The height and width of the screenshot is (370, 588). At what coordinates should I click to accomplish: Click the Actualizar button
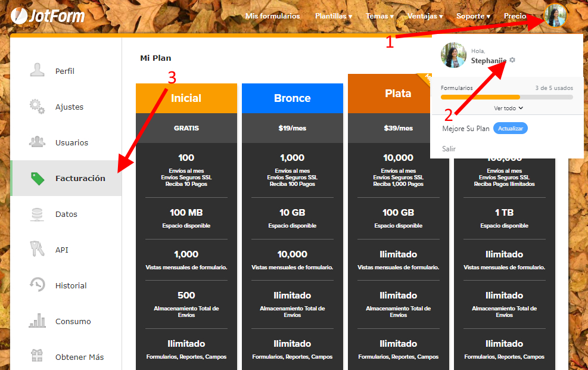coord(511,128)
